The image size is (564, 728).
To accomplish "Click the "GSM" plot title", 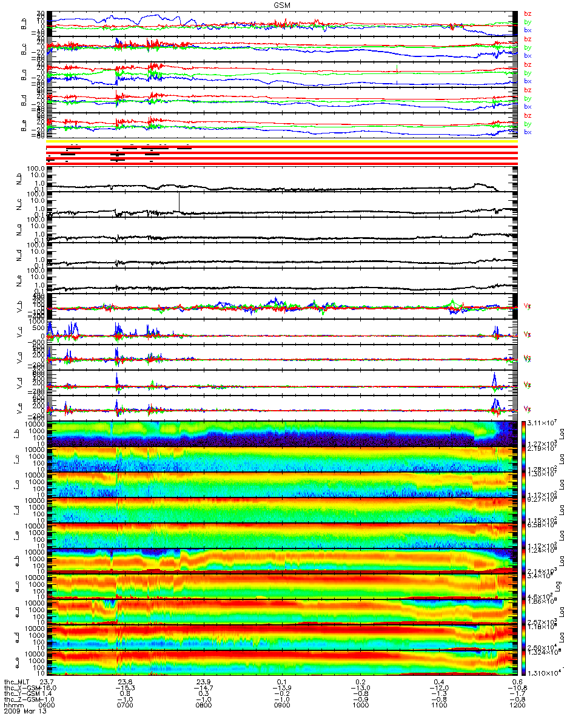I will (x=281, y=5).
